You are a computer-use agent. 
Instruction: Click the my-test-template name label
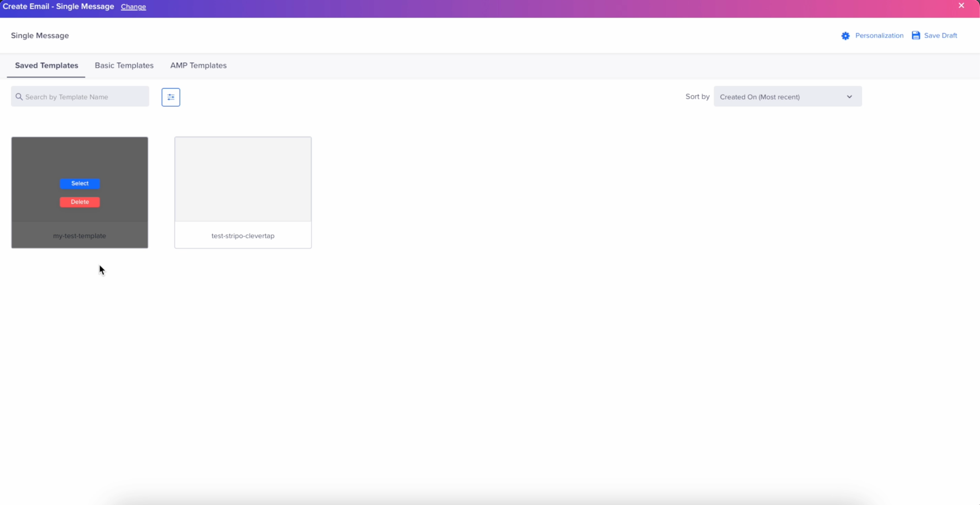coord(80,236)
